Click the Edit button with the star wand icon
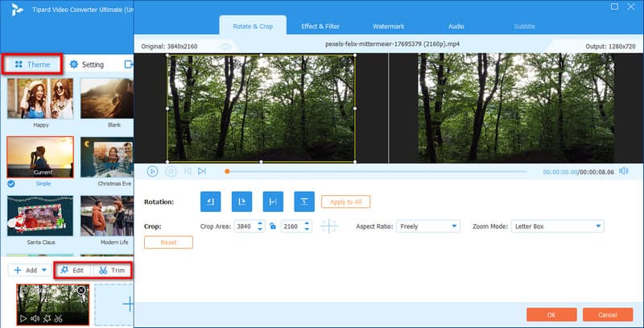Image resolution: width=644 pixels, height=328 pixels. [72, 270]
